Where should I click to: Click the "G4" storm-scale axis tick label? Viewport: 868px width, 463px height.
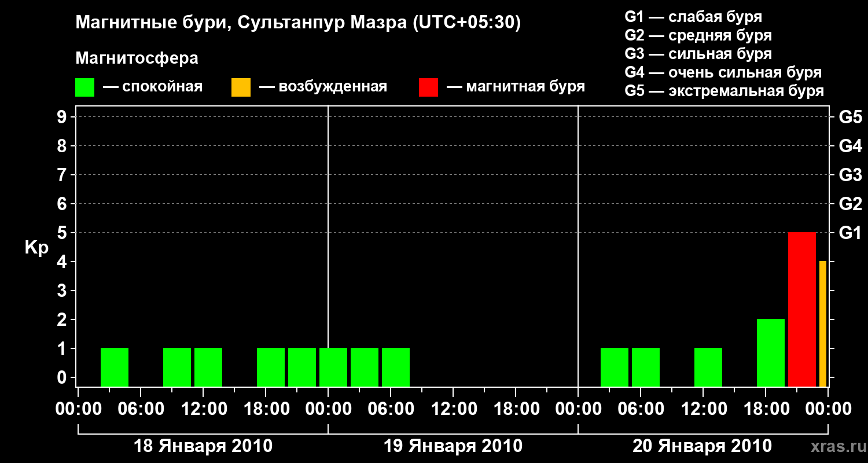(x=851, y=146)
